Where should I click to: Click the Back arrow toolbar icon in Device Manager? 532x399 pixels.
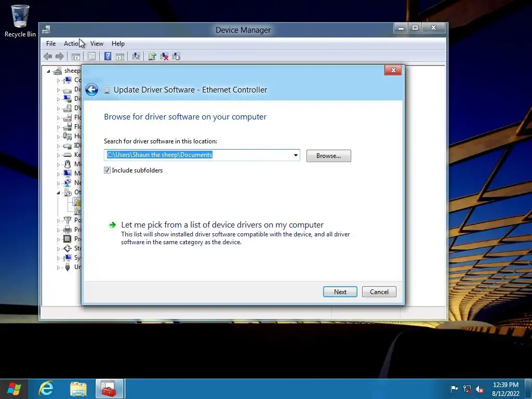pos(48,56)
